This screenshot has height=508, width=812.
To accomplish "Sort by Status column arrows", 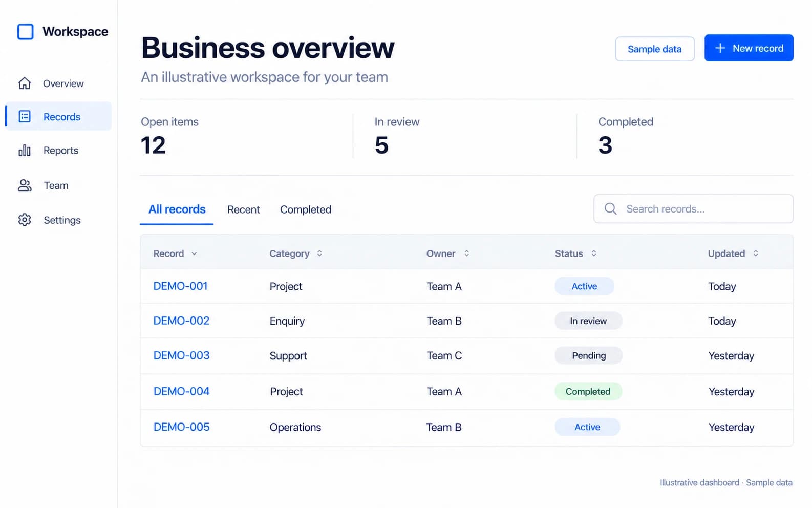I will click(594, 253).
